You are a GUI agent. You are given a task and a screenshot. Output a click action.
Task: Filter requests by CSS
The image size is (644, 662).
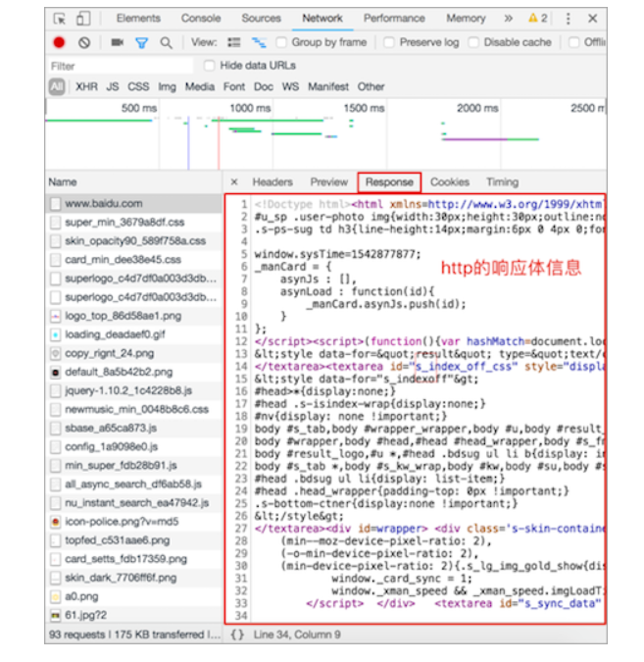[138, 87]
